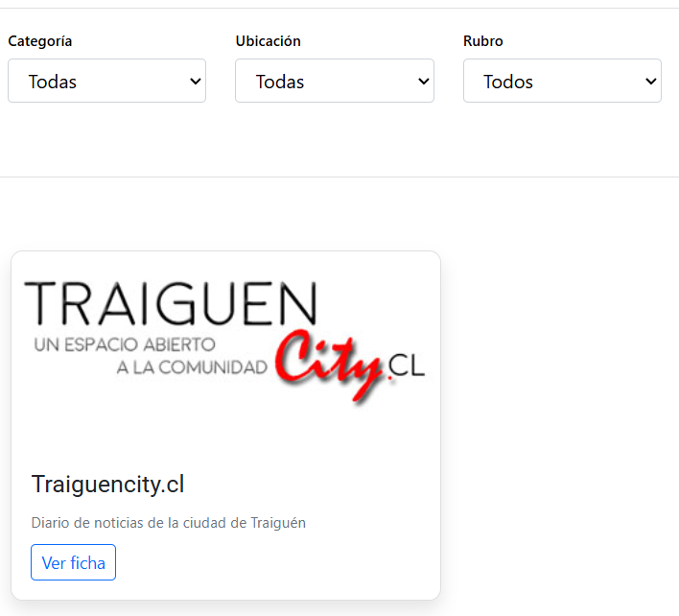Click the chevron arrow in Ubicación select
The width and height of the screenshot is (679, 616).
[424, 82]
